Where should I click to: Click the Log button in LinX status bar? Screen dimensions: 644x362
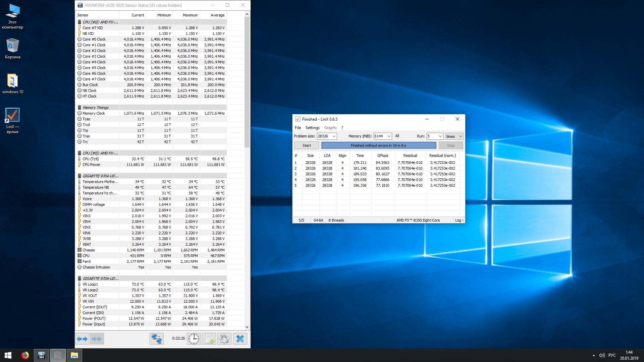click(x=459, y=220)
